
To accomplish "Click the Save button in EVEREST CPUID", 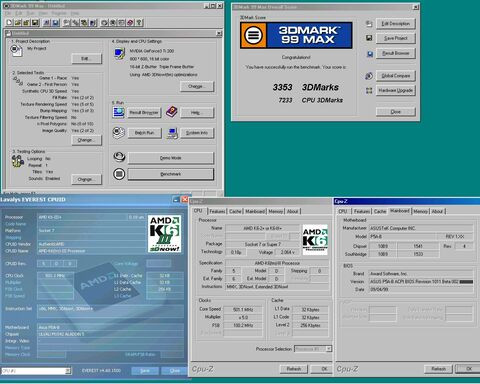I will click(x=145, y=371).
